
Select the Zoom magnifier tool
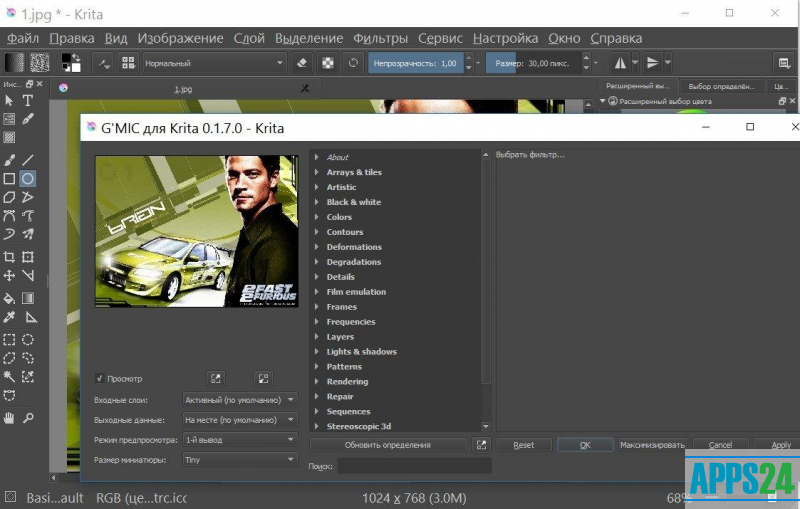[28, 417]
